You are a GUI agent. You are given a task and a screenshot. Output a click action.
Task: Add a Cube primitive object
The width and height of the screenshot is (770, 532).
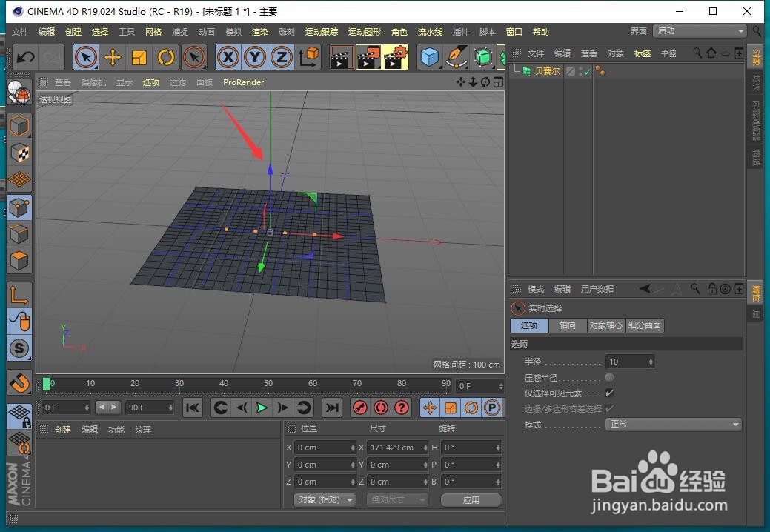(x=430, y=57)
